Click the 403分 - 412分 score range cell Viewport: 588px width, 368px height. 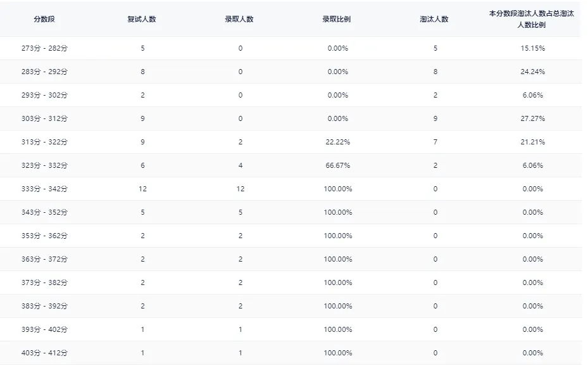click(44, 353)
